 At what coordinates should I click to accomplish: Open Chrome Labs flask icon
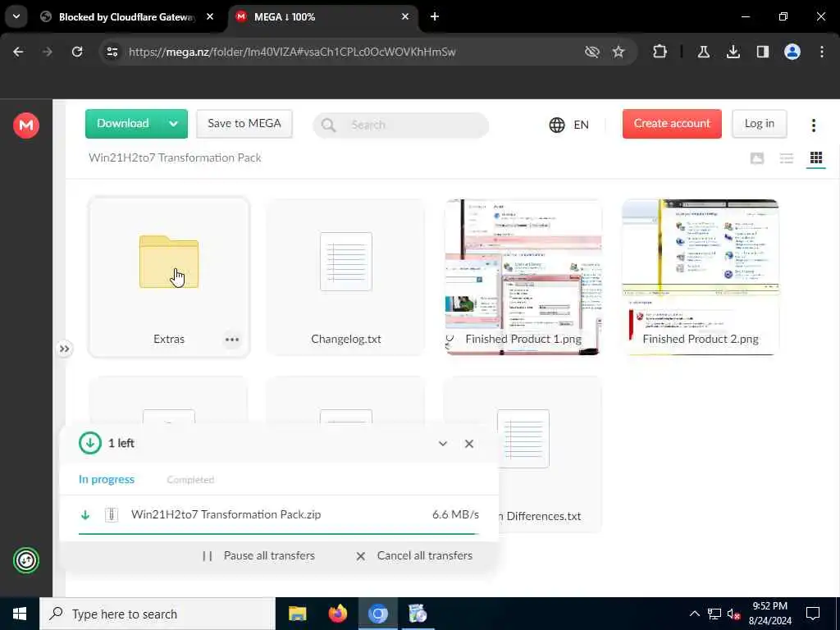[703, 52]
